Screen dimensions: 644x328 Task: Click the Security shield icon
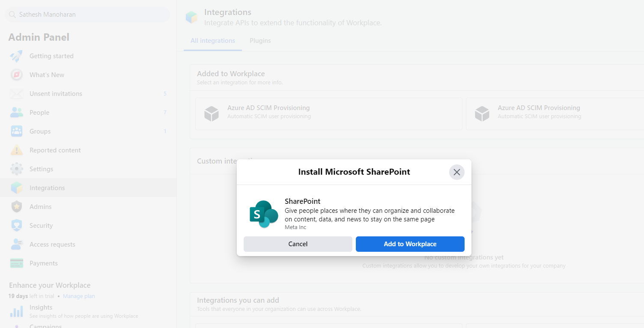pyautogui.click(x=16, y=226)
